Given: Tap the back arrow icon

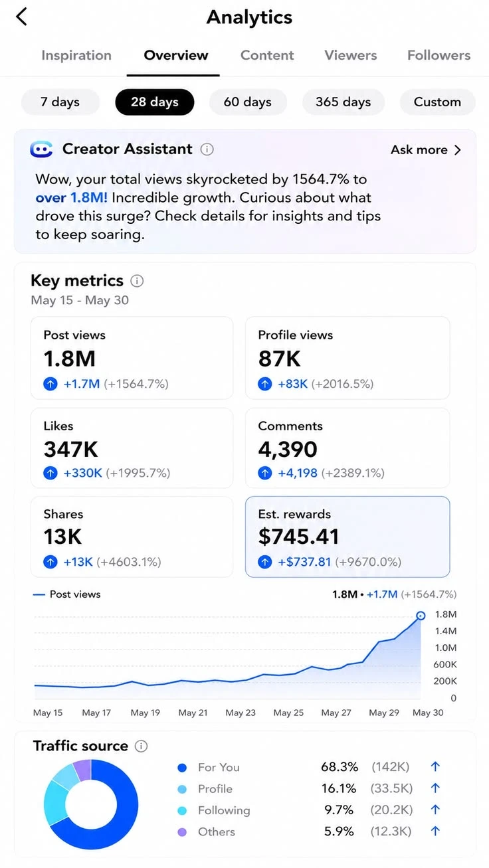Looking at the screenshot, I should 21,17.
